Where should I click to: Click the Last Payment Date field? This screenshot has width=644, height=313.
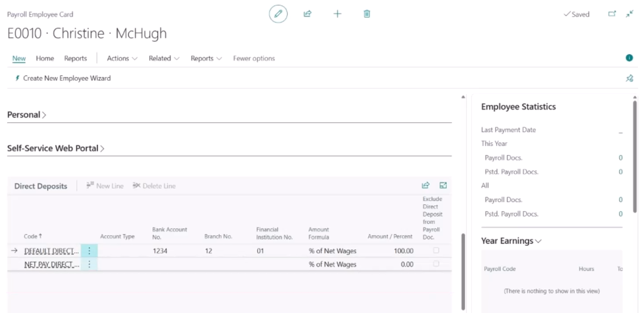tap(552, 130)
